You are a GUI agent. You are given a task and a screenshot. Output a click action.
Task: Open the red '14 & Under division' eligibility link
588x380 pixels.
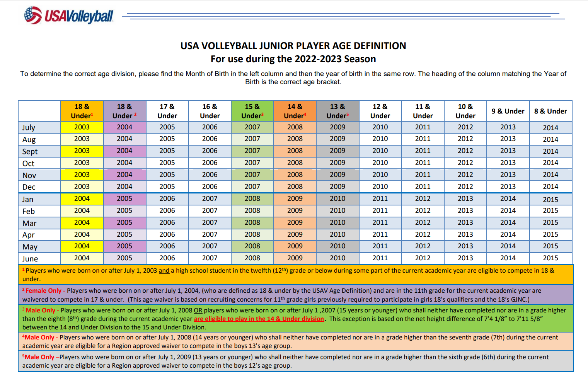coord(259,319)
